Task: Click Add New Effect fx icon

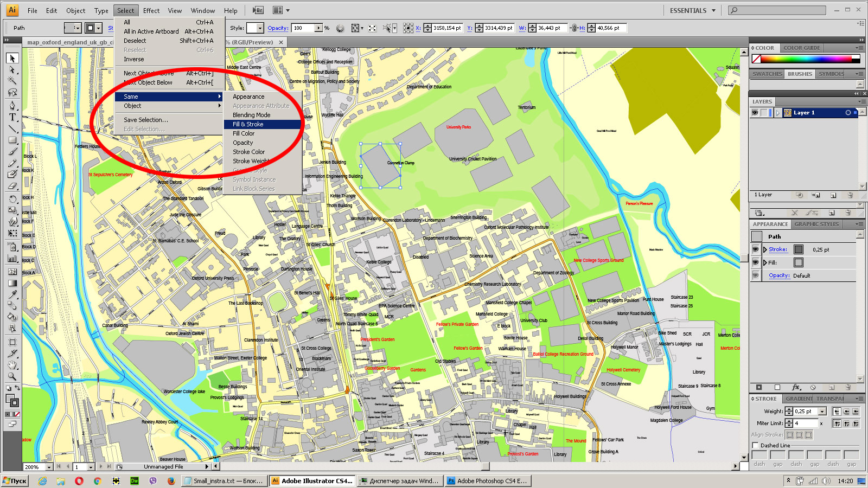Action: 796,387
